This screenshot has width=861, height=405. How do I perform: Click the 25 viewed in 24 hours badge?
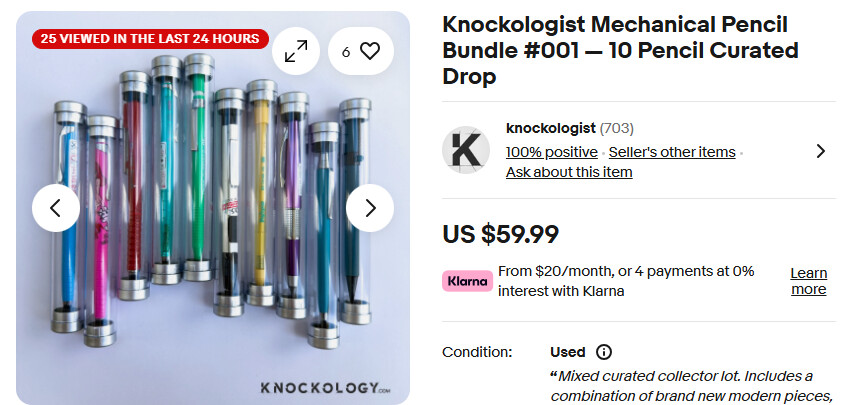coord(150,39)
